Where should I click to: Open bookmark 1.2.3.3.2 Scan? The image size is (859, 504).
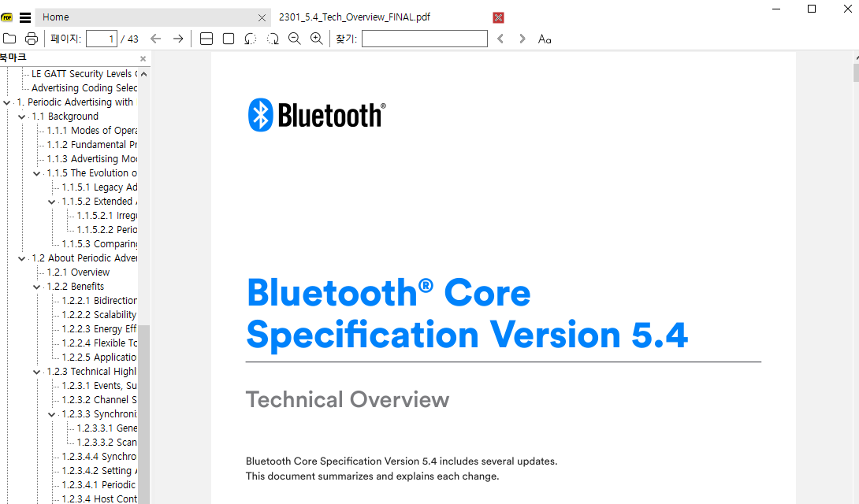pos(107,442)
